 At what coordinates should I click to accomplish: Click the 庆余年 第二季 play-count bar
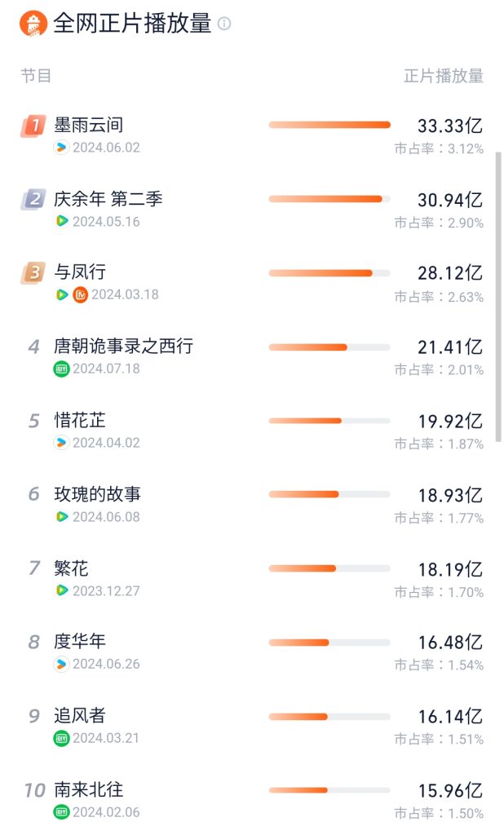point(329,199)
